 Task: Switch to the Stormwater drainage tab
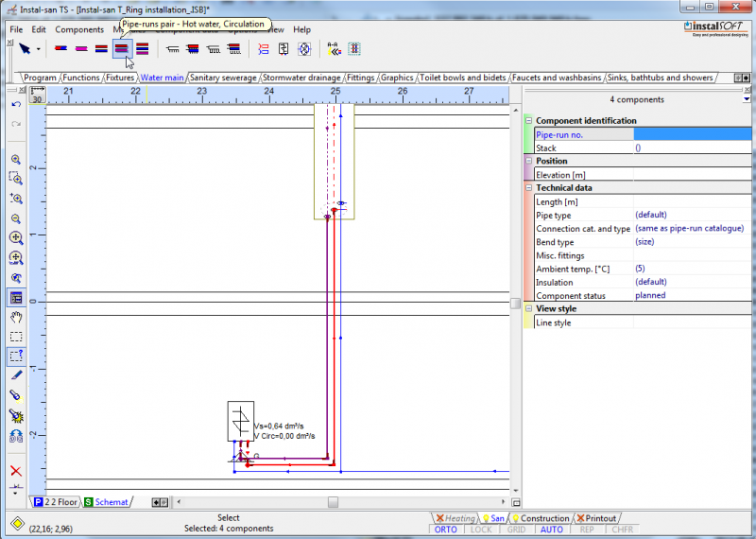(x=301, y=78)
